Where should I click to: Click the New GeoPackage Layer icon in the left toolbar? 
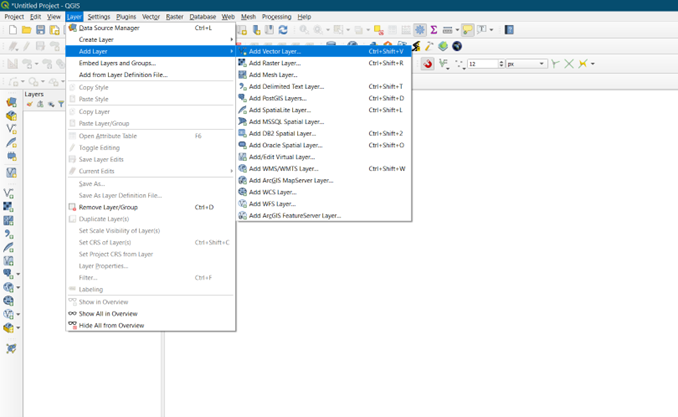tap(11, 115)
